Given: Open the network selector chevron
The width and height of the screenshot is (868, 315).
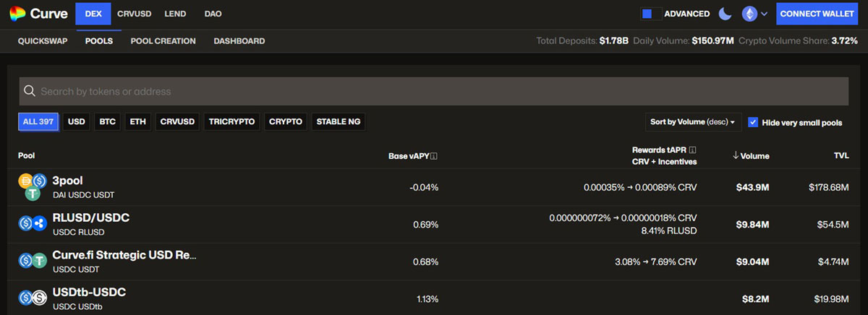Looking at the screenshot, I should pyautogui.click(x=764, y=14).
